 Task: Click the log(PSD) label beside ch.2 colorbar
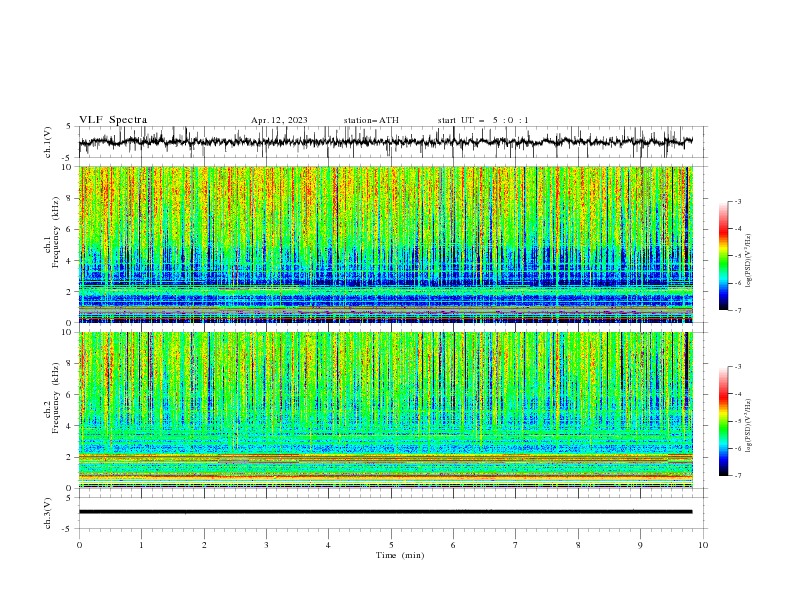pos(748,426)
